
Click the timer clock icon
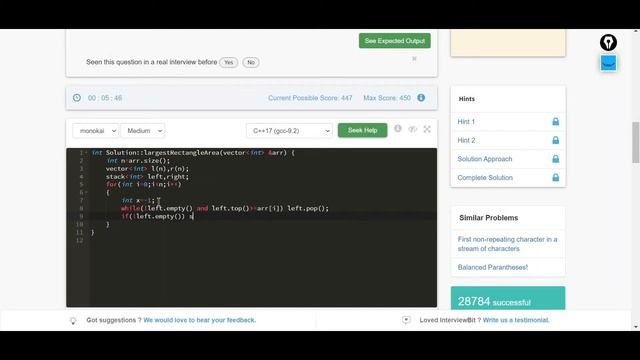pos(77,98)
